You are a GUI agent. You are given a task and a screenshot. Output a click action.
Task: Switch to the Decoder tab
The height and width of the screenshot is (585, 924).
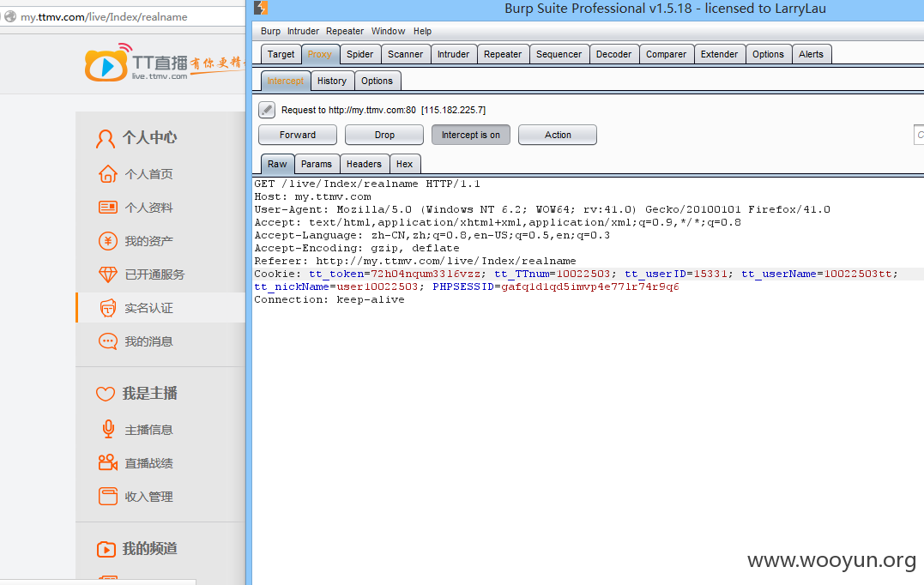click(613, 54)
